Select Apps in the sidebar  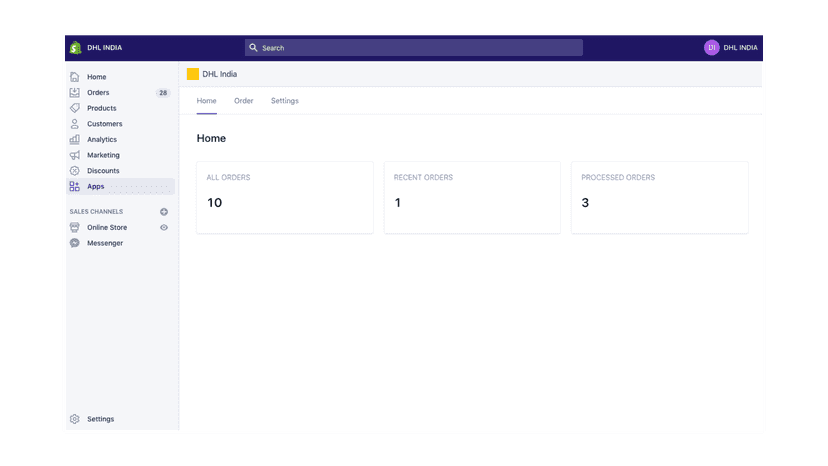tap(120, 187)
